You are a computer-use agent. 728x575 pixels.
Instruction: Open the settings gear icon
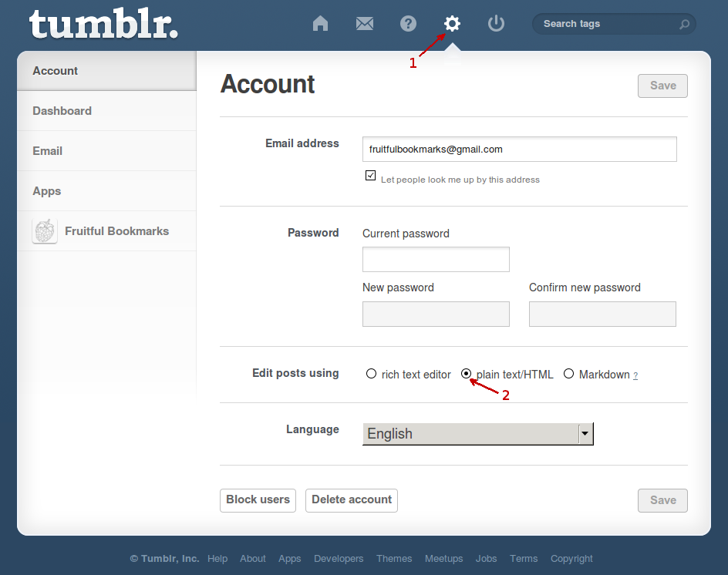point(451,23)
